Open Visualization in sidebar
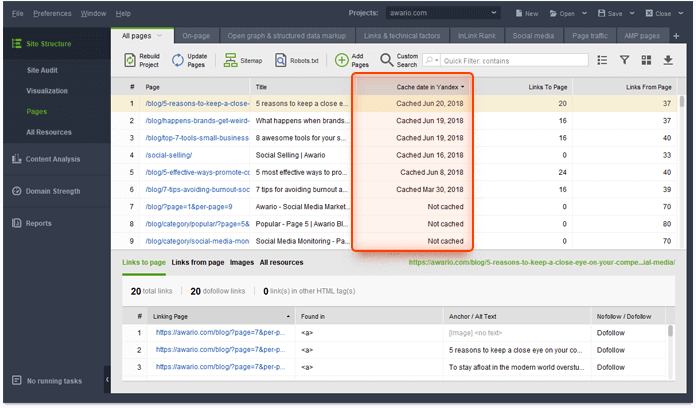 pos(47,91)
